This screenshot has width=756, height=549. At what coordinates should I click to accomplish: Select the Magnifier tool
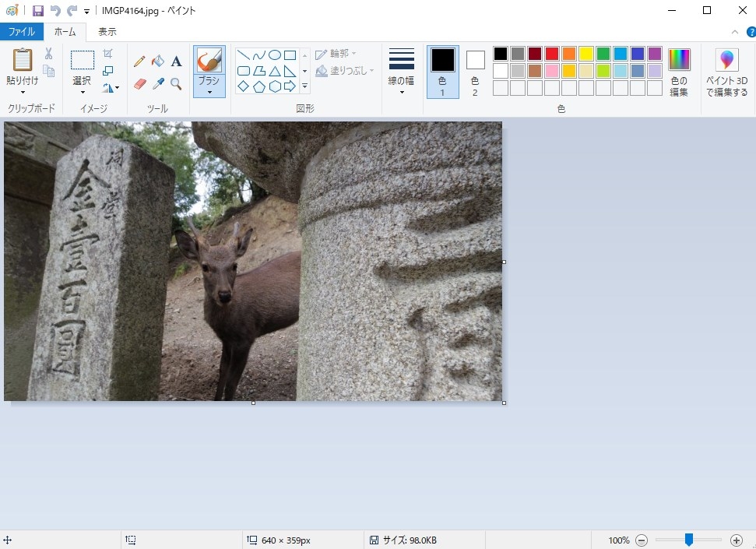(x=177, y=83)
